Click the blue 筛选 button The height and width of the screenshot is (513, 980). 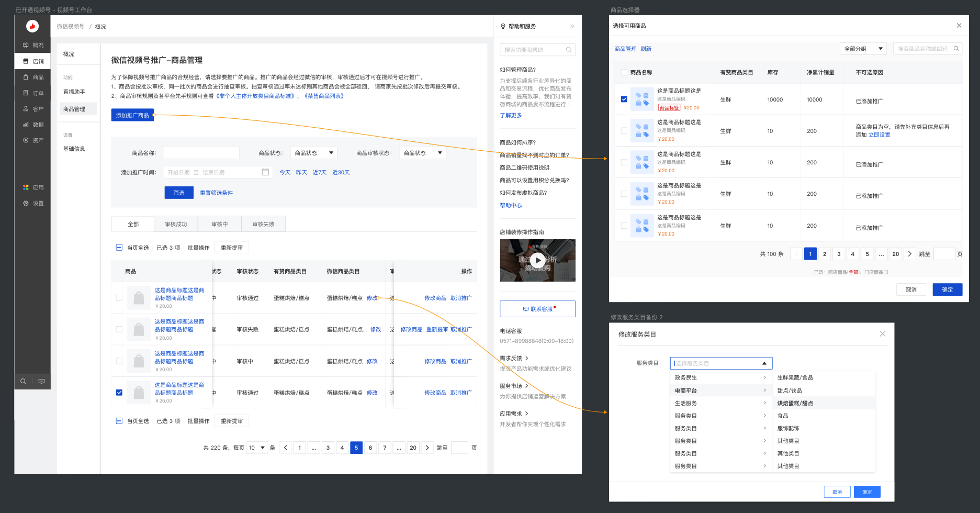pos(179,193)
